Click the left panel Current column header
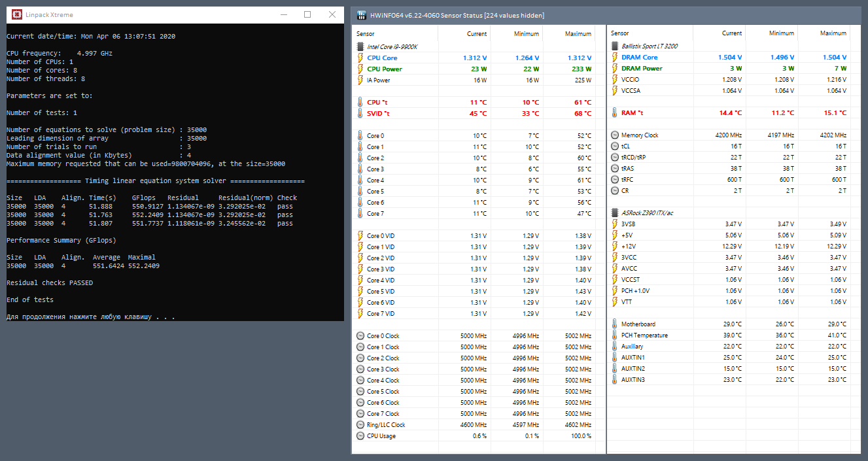The width and height of the screenshot is (868, 461). tap(477, 33)
